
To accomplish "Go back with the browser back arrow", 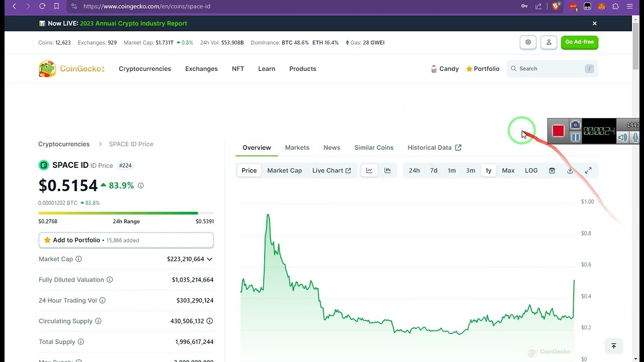I will [14, 6].
